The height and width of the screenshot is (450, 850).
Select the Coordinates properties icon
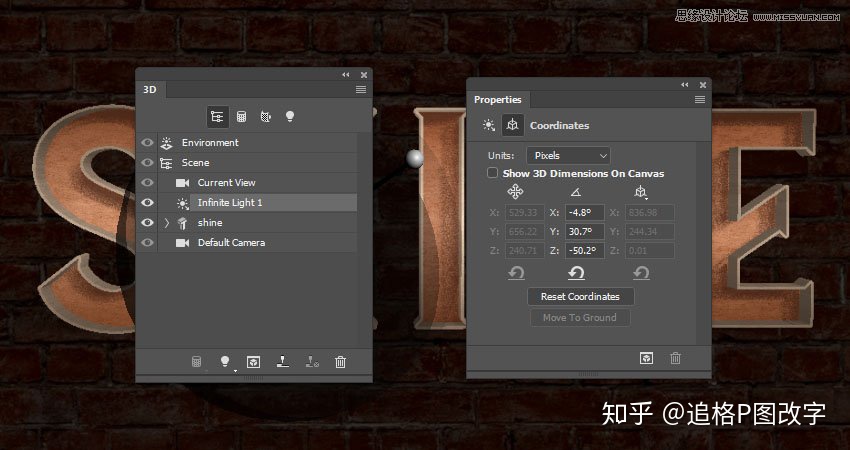pyautogui.click(x=512, y=125)
